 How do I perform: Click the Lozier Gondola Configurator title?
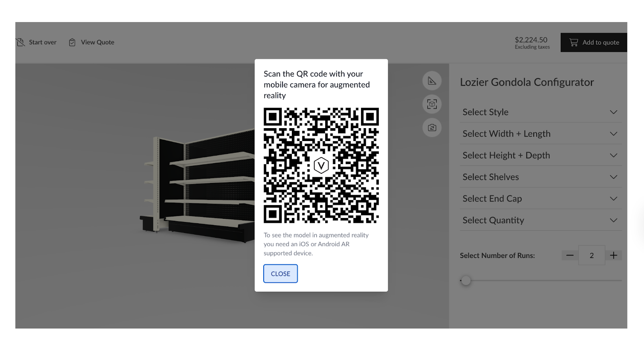pyautogui.click(x=527, y=82)
